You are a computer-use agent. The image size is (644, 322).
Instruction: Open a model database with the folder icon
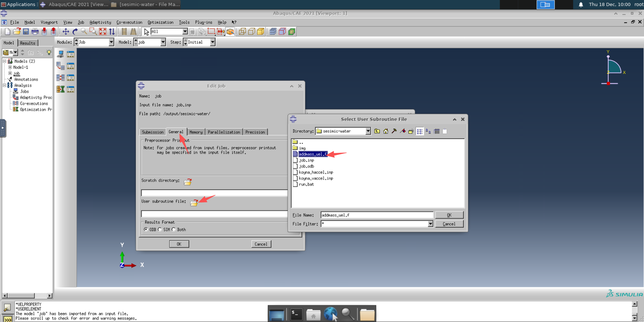17,32
